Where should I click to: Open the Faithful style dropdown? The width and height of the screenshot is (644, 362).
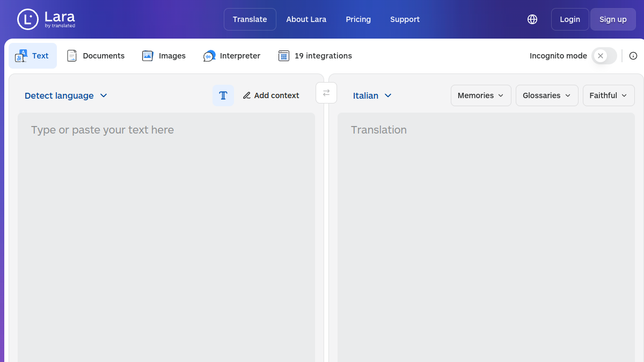609,95
